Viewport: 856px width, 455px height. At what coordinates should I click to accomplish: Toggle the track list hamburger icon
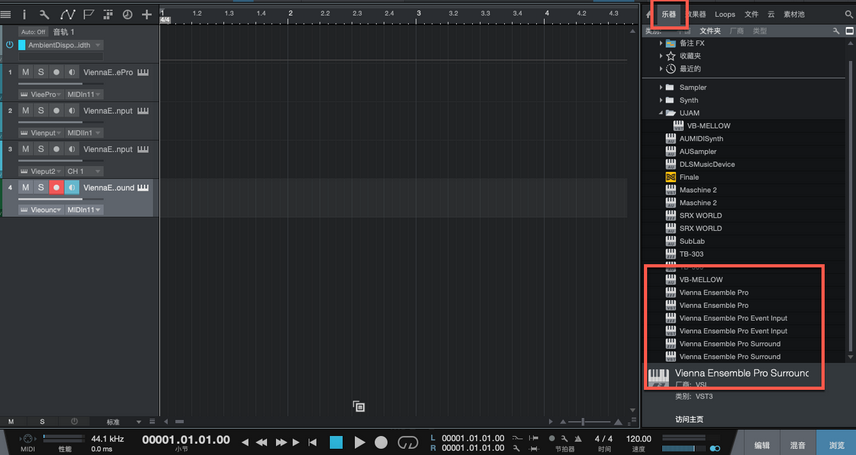5,15
